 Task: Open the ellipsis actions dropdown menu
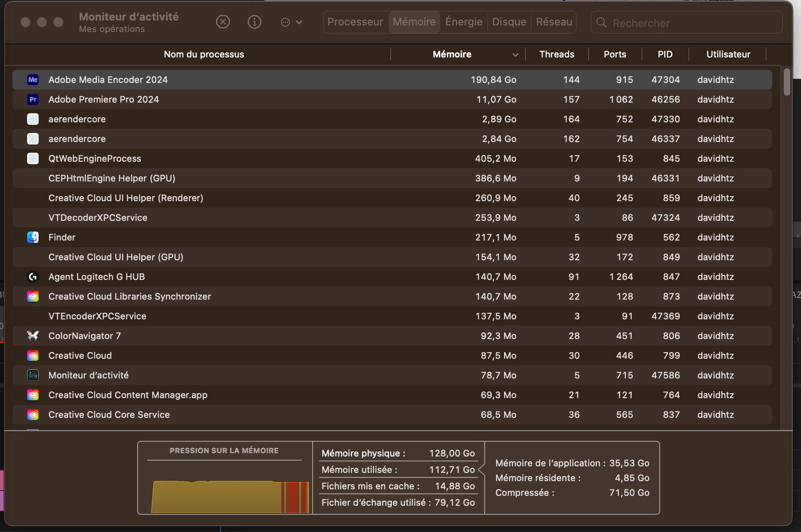(x=291, y=22)
